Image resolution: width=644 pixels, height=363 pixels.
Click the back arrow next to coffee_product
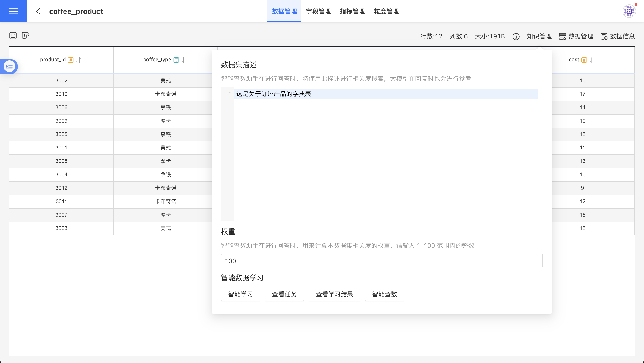pos(38,11)
